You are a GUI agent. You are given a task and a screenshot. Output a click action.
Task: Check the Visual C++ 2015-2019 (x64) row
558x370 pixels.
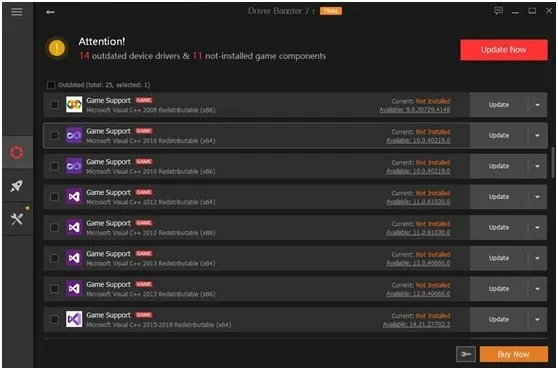(x=54, y=319)
